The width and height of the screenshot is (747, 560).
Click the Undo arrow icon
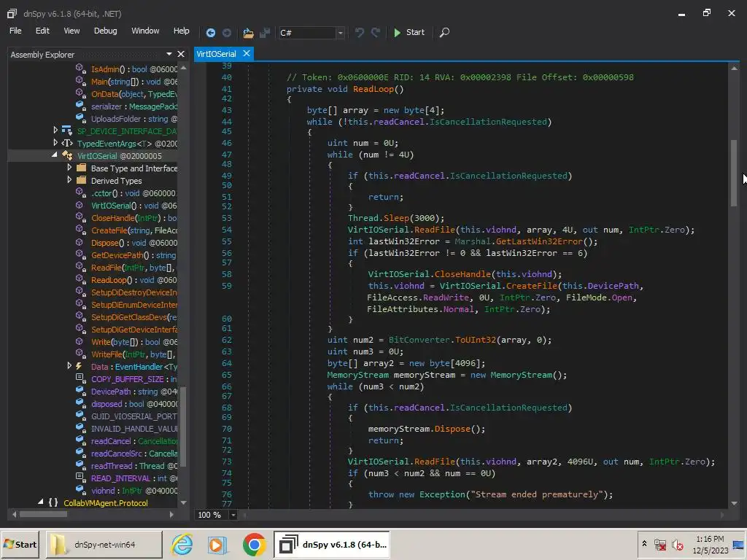pyautogui.click(x=359, y=32)
